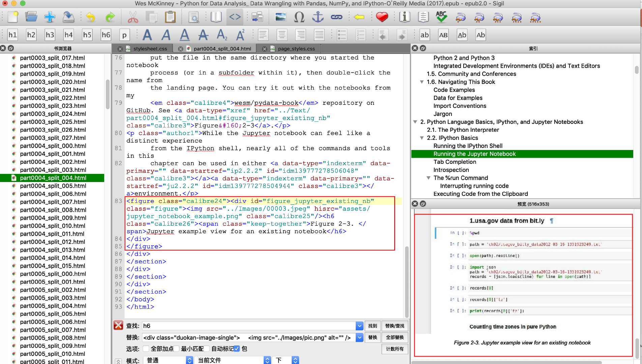
Task: Run spellcheck with the ABC checkmark icon
Action: [441, 17]
